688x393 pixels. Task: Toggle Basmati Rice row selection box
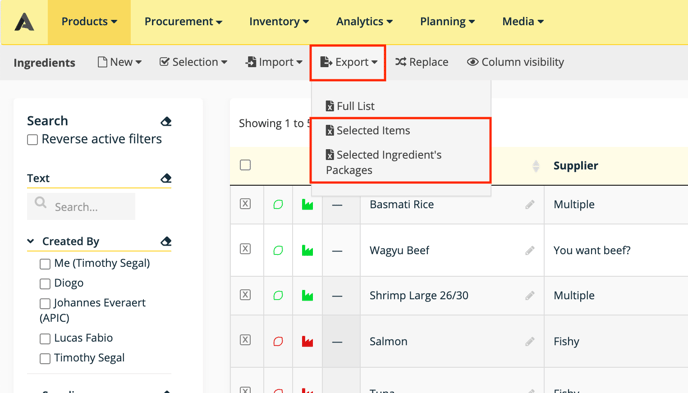coord(245,204)
